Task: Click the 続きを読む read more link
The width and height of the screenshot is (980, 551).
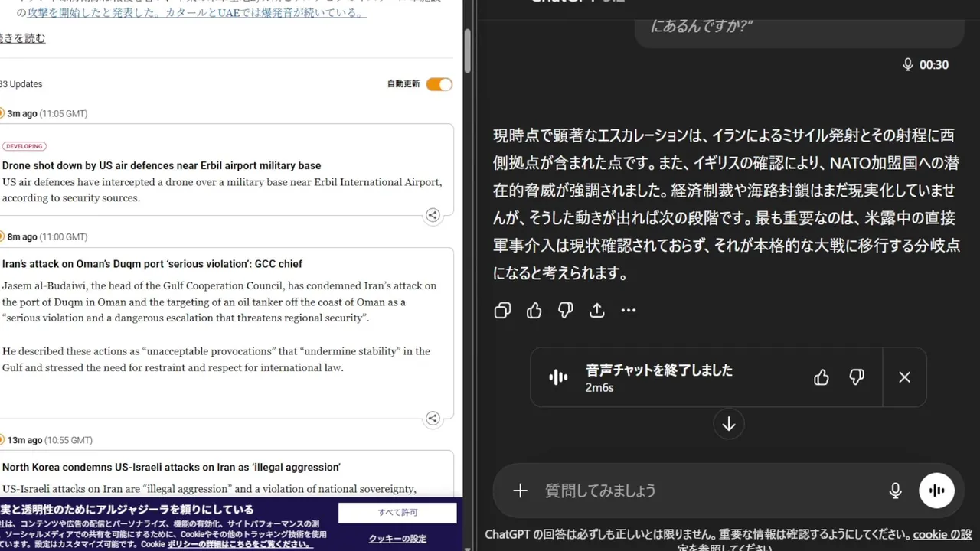Action: (x=23, y=38)
